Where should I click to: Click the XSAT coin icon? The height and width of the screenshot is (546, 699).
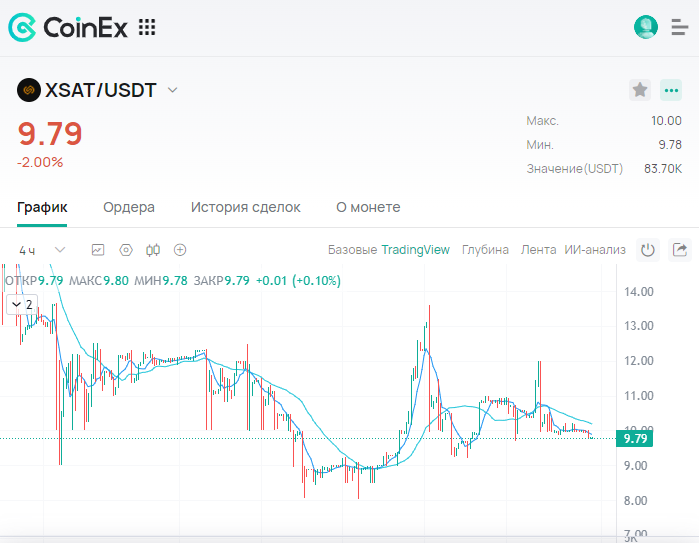click(x=29, y=90)
